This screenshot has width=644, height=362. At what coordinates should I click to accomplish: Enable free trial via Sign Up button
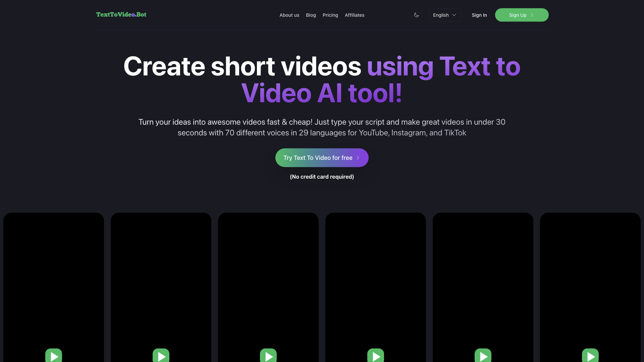pos(522,15)
